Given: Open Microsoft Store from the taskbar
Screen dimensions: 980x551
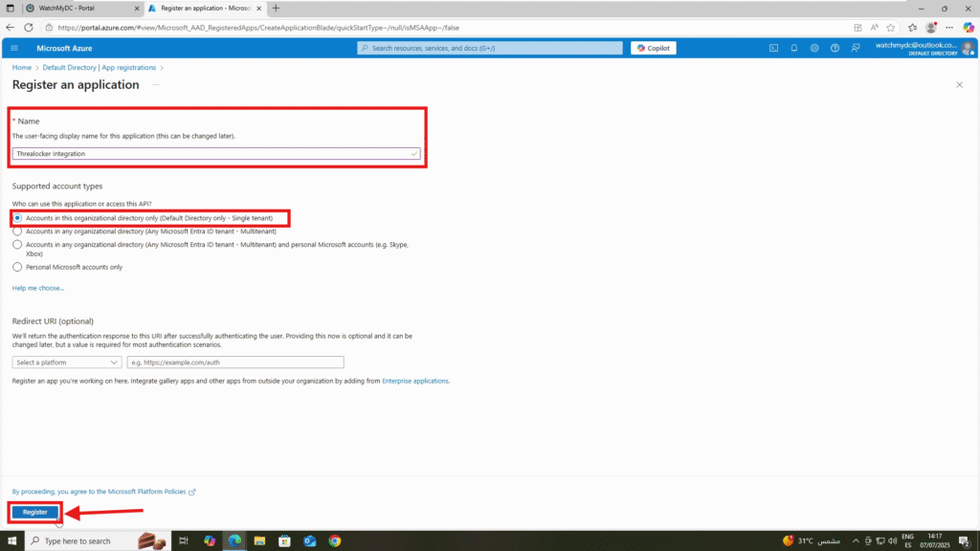Looking at the screenshot, I should (x=284, y=541).
